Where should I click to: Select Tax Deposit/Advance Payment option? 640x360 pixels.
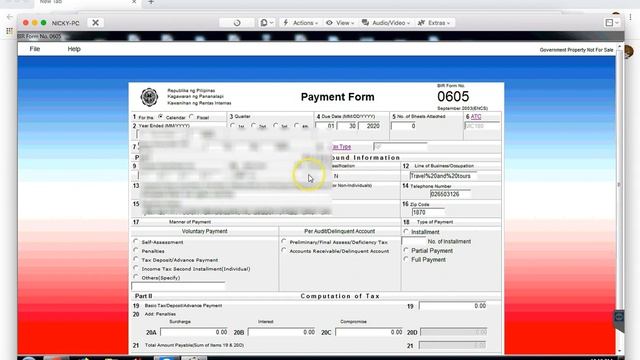136,260
